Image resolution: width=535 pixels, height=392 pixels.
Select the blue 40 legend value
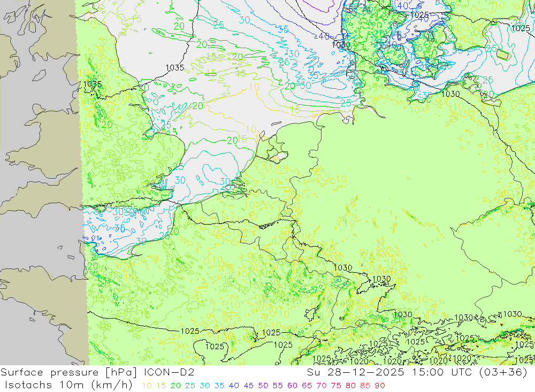(234, 386)
